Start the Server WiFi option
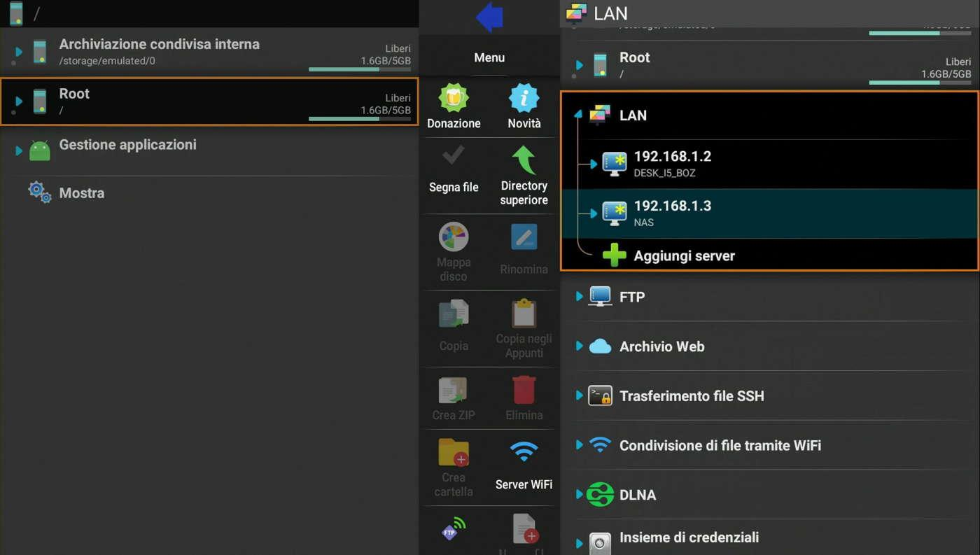 524,465
